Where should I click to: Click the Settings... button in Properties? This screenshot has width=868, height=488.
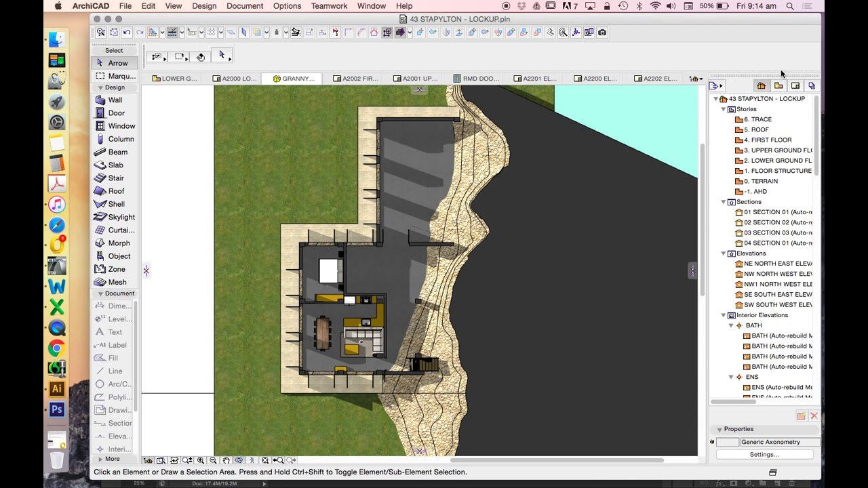[x=765, y=455]
